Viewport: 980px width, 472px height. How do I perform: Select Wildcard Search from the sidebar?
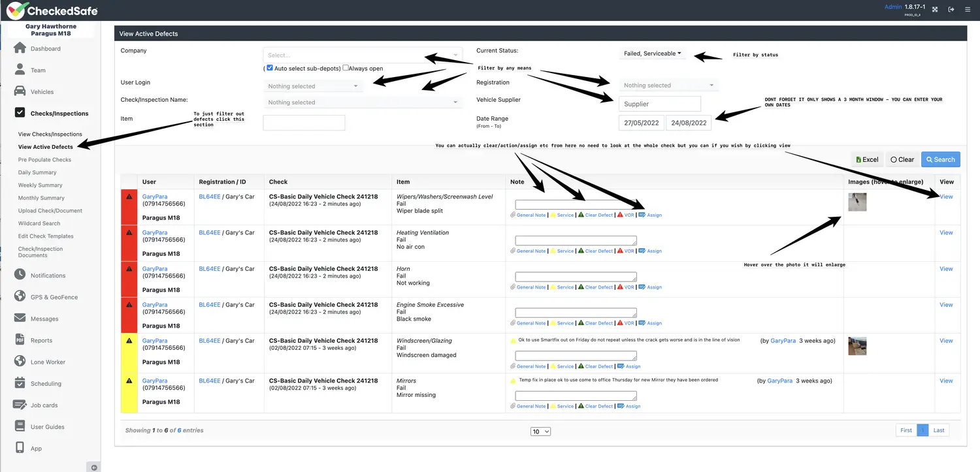(x=39, y=223)
